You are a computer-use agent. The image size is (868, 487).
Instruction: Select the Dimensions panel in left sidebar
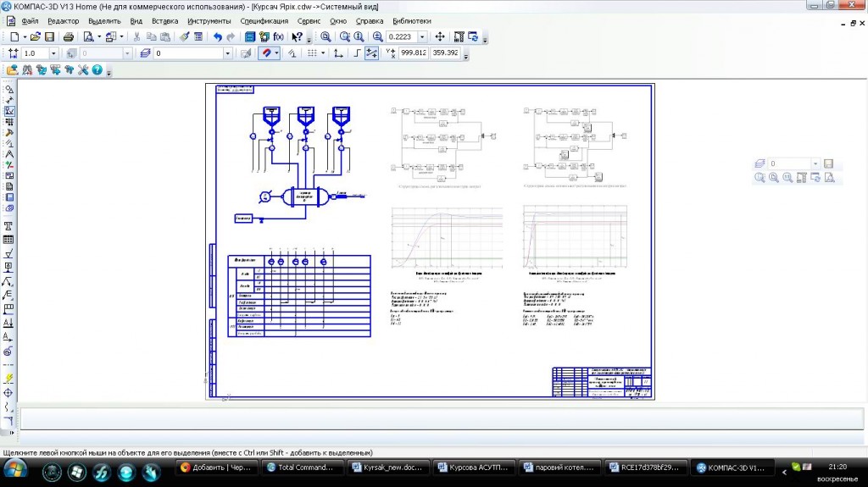coord(8,100)
